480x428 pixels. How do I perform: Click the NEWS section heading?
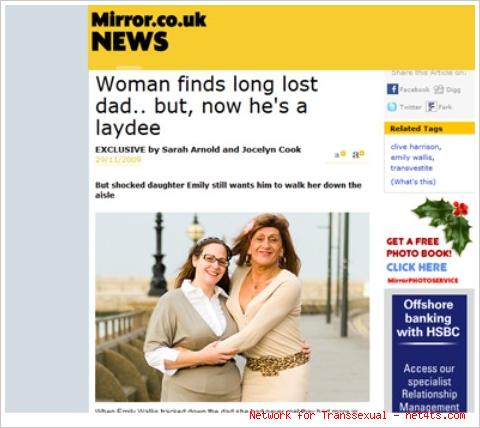[x=130, y=42]
